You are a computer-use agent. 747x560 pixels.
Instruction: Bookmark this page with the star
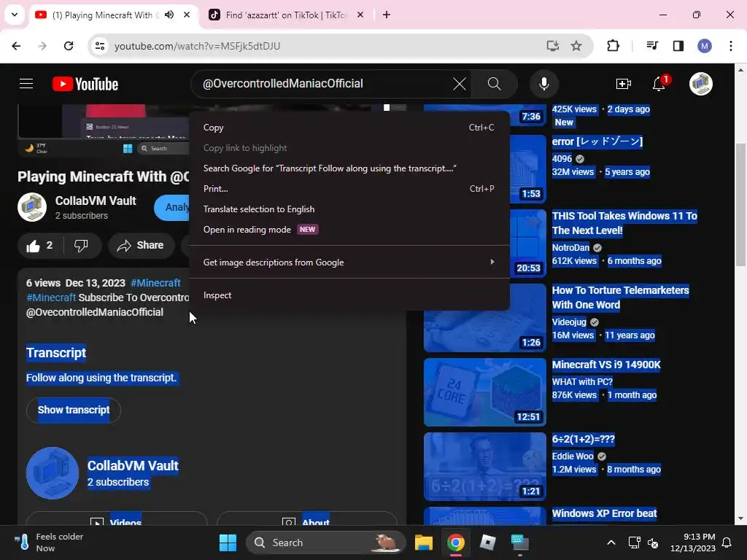[576, 46]
